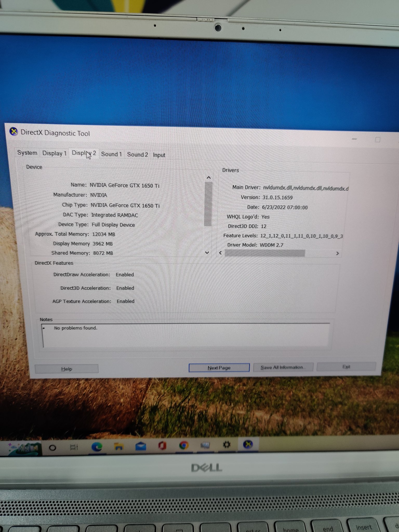Click the Help button

click(x=66, y=369)
